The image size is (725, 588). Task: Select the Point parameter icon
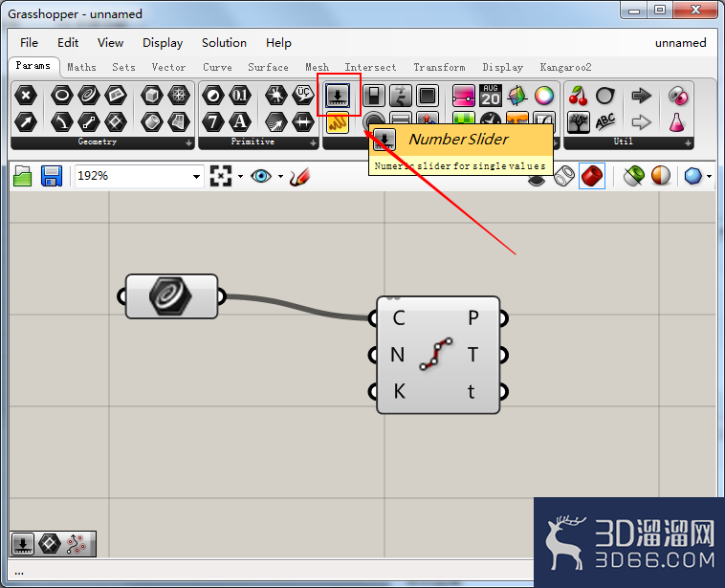26,96
